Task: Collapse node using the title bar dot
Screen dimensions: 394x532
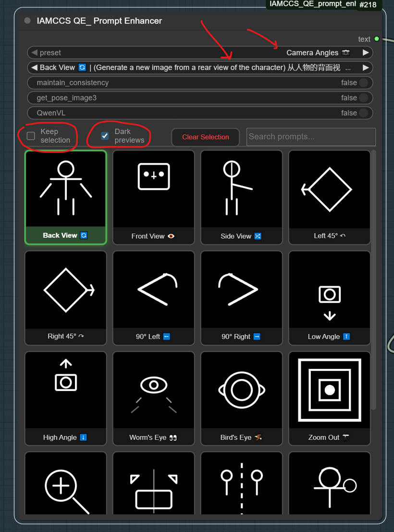Action: (x=27, y=21)
